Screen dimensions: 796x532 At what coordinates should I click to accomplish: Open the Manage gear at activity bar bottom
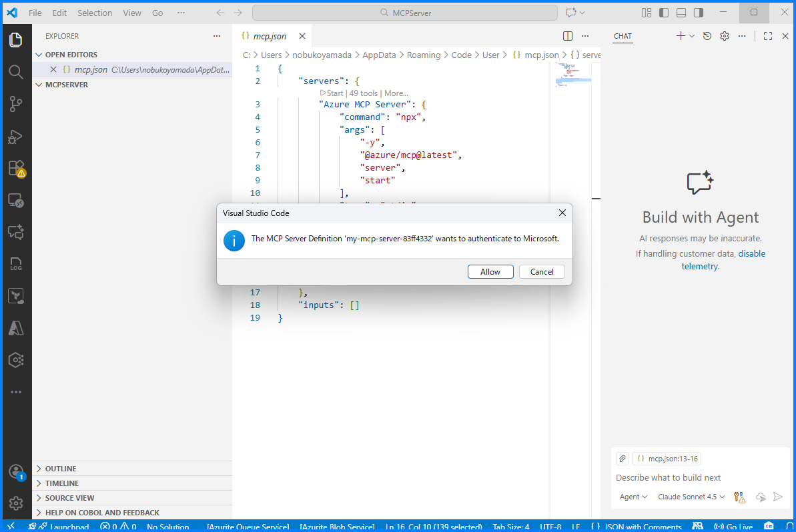click(x=16, y=503)
